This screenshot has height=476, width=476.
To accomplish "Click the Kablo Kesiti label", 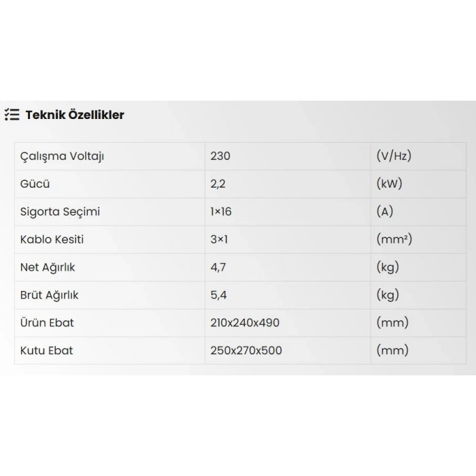I will coord(52,239).
